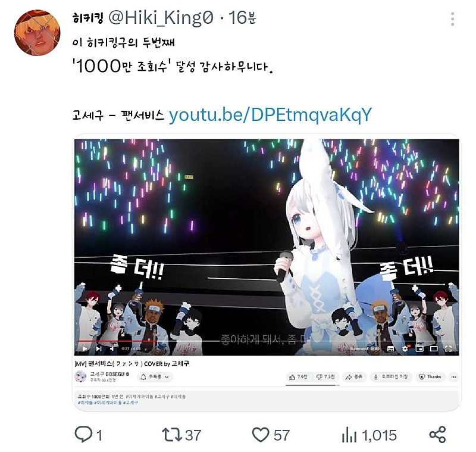Open the YouTube three-dot overflow menu
This screenshot has height=452, width=476.
[x=454, y=376]
